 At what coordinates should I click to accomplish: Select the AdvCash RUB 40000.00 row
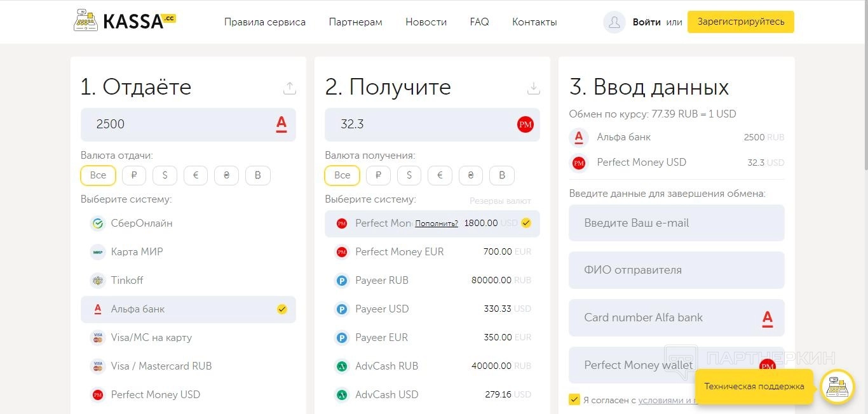432,366
